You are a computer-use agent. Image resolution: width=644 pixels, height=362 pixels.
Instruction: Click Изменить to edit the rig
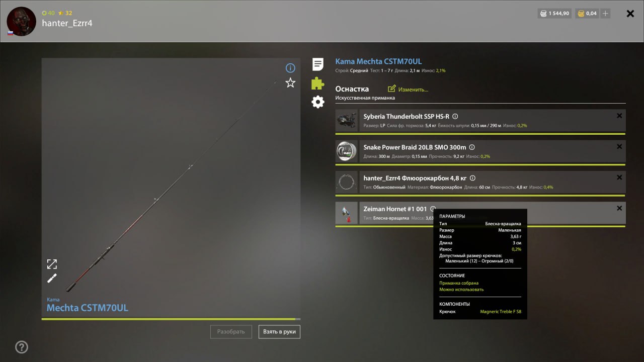[x=408, y=89]
